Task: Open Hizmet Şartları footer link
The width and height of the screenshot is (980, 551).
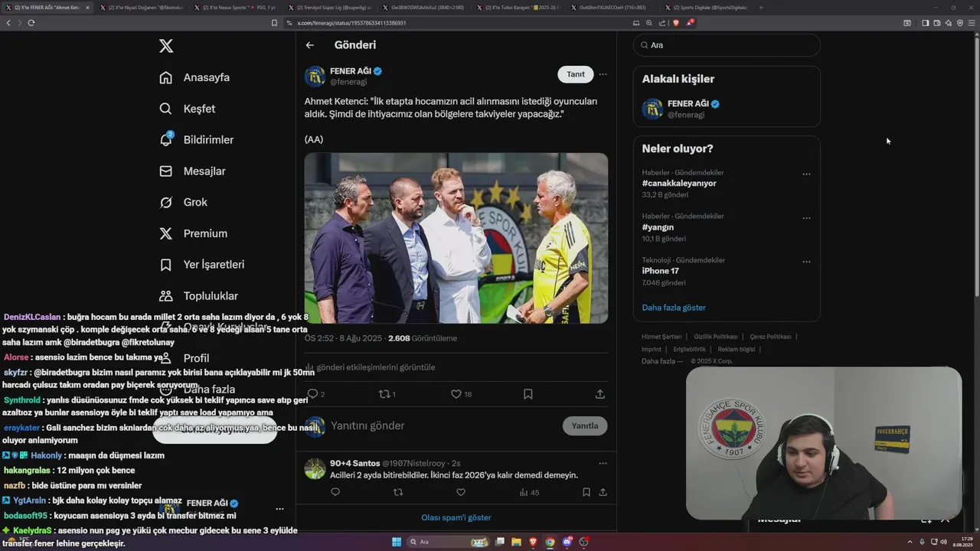Action: (661, 337)
